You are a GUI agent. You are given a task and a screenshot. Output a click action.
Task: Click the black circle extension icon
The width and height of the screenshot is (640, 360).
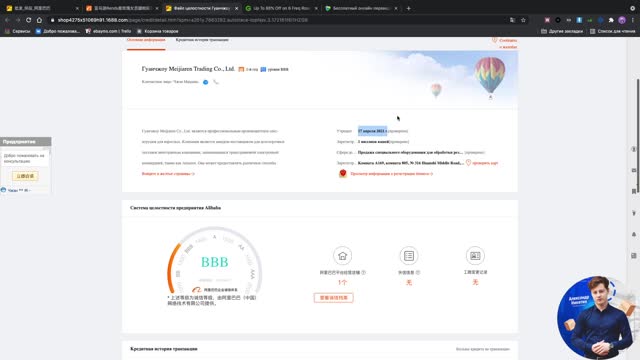(558, 20)
